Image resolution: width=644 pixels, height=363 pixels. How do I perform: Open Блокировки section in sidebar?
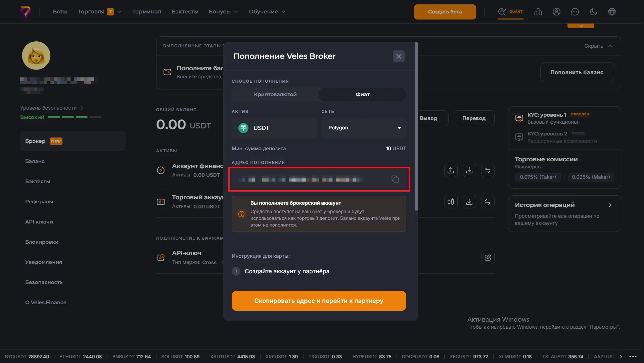tap(42, 242)
